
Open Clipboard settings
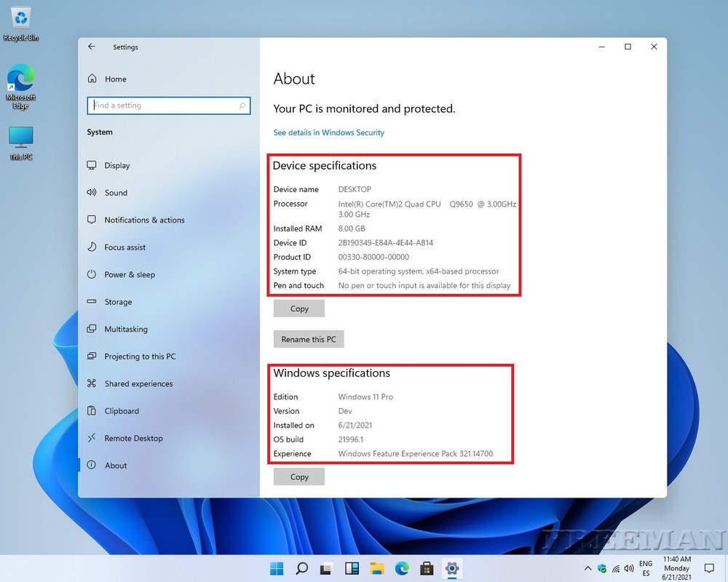point(122,411)
